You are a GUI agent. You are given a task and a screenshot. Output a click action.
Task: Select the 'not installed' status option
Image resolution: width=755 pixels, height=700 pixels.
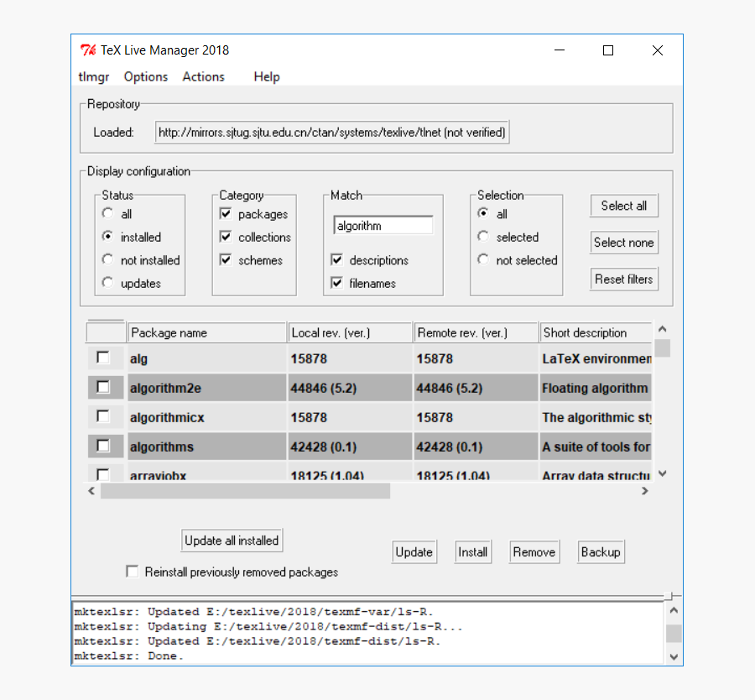pyautogui.click(x=108, y=259)
